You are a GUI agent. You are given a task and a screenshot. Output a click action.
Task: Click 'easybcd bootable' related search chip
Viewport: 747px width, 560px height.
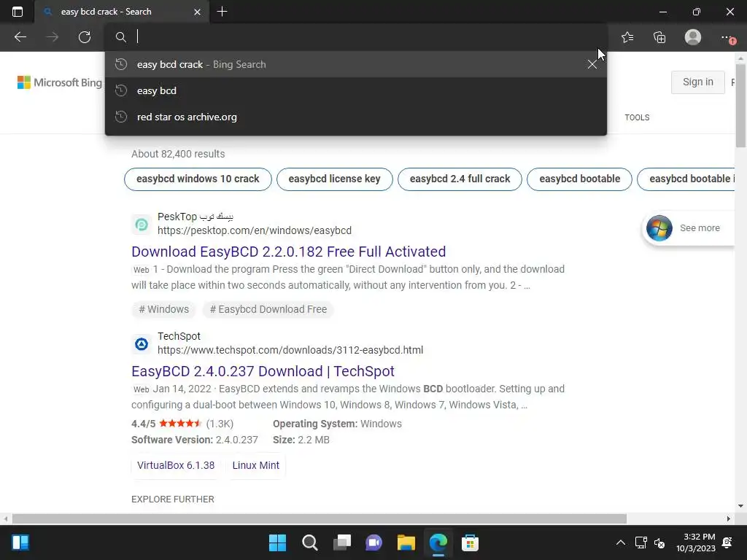tap(579, 179)
